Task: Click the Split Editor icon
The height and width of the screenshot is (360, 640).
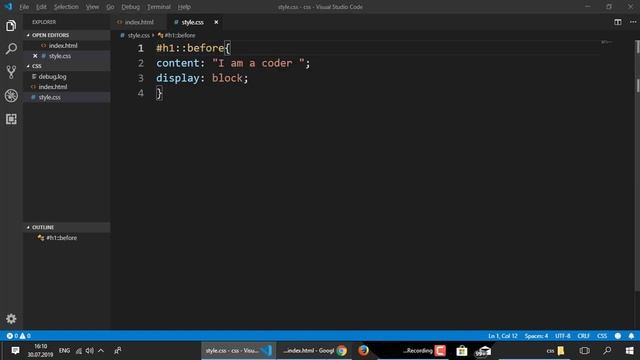Action: tap(618, 22)
